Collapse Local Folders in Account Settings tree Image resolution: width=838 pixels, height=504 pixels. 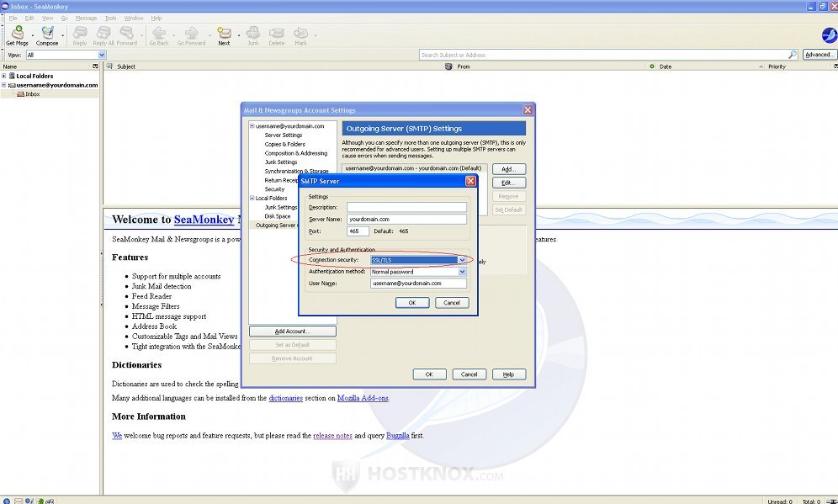coord(252,198)
